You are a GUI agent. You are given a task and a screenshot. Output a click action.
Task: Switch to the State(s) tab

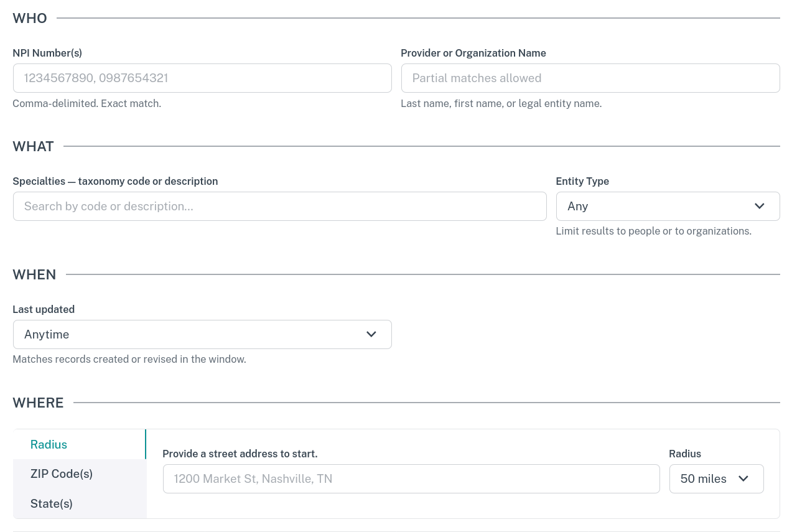[x=80, y=503]
